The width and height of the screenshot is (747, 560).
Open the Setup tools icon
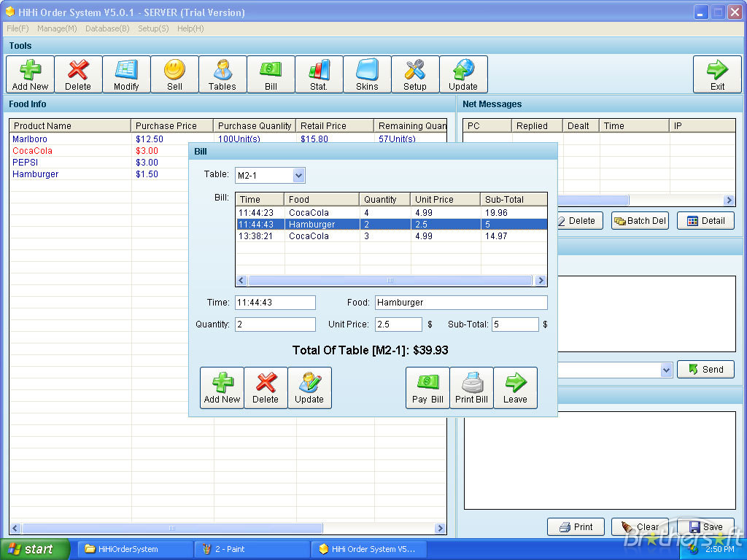[415, 74]
